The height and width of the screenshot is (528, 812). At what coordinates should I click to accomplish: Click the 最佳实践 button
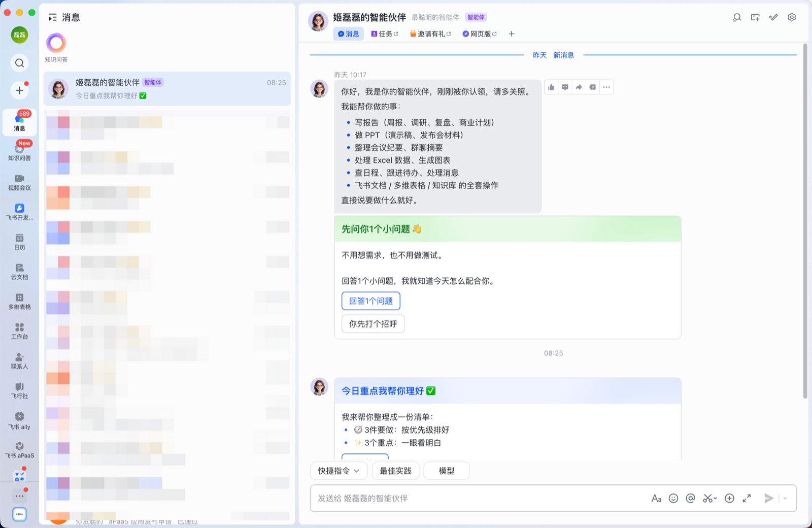pos(396,471)
